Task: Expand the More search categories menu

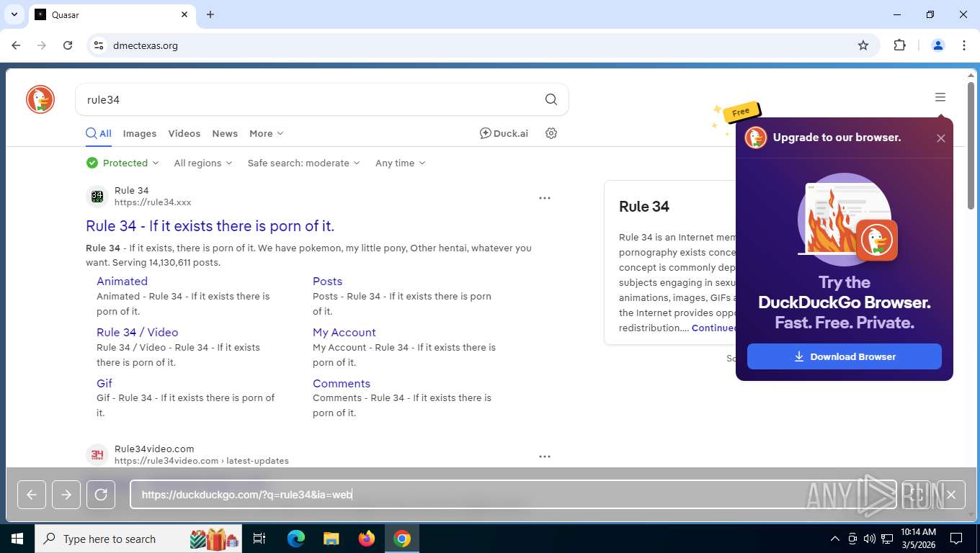Action: (x=267, y=133)
